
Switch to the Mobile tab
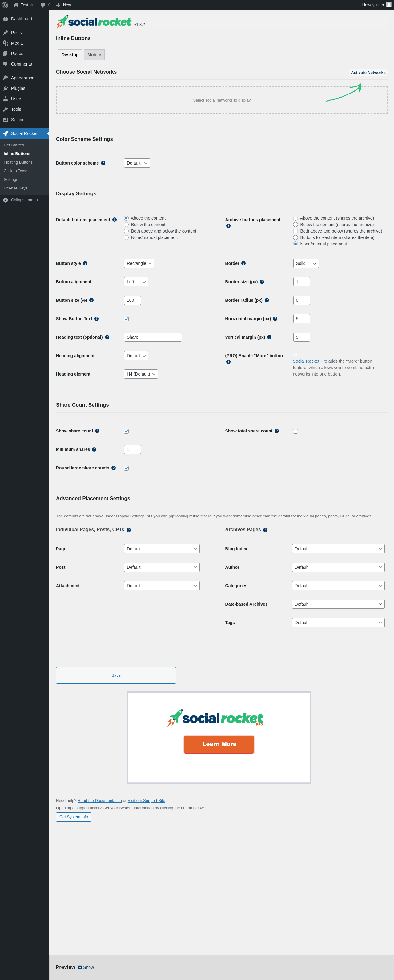click(x=94, y=55)
